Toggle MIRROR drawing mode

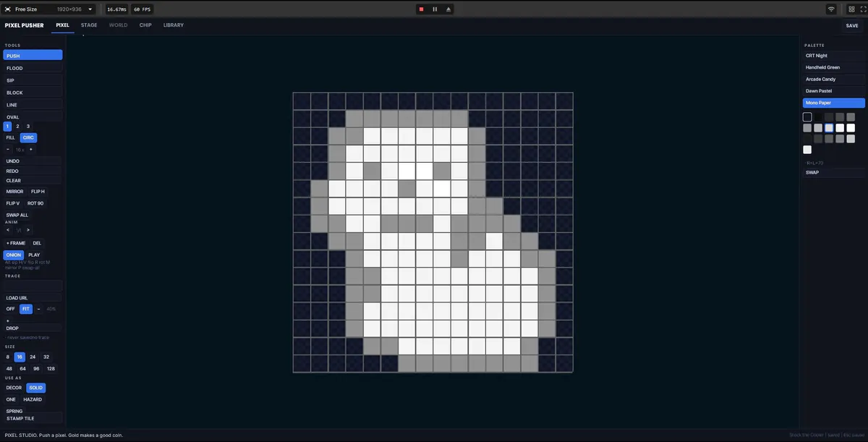click(x=14, y=192)
